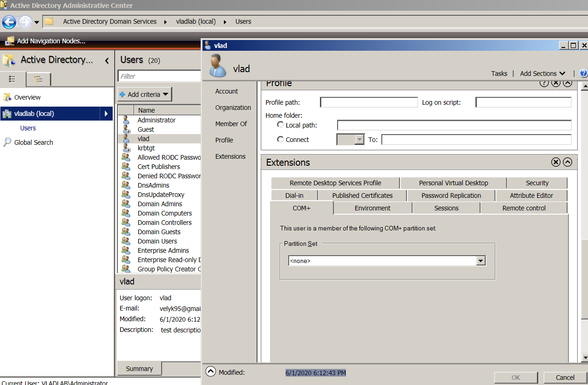Image resolution: width=588 pixels, height=385 pixels.
Task: Open the Environment tab
Action: (372, 208)
